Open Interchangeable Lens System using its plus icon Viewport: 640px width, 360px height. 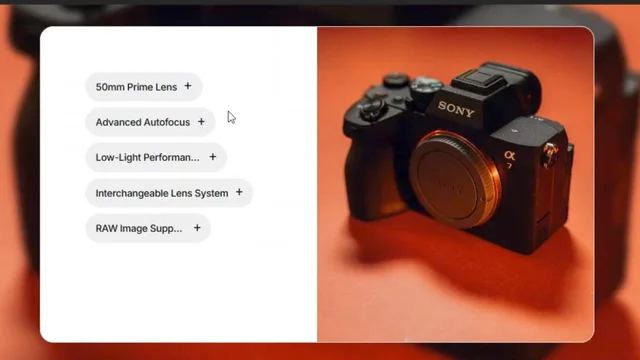coord(239,192)
